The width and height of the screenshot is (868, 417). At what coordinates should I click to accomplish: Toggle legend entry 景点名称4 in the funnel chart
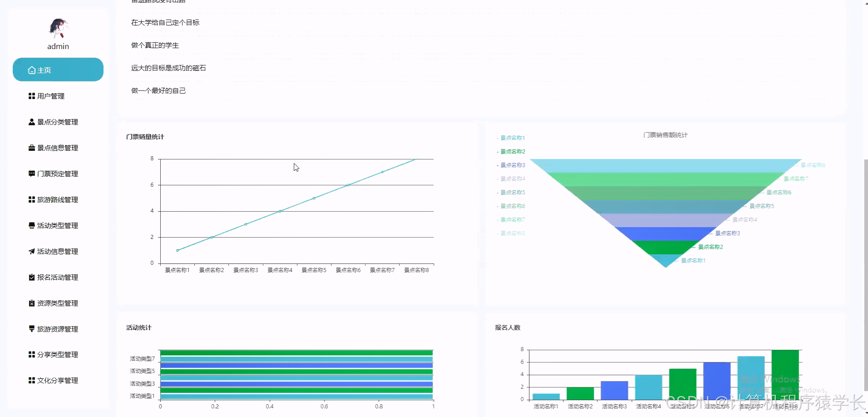point(511,179)
